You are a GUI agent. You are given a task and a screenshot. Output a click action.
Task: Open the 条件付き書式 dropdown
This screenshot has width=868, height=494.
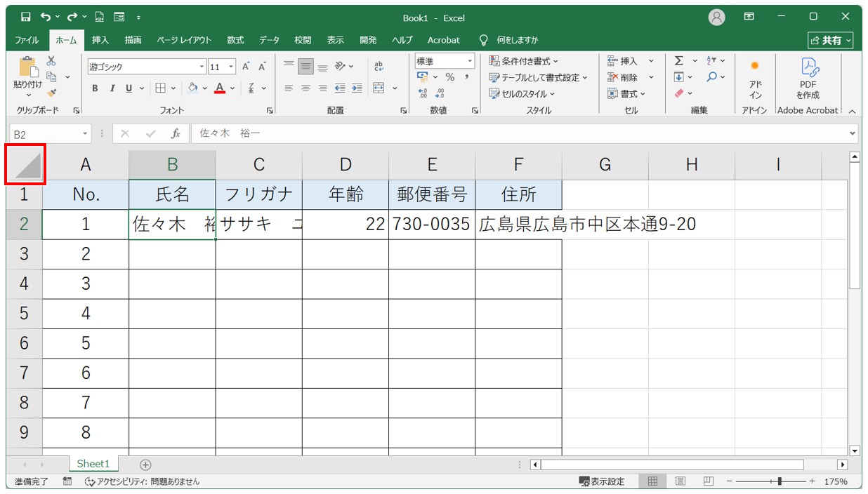[x=524, y=61]
